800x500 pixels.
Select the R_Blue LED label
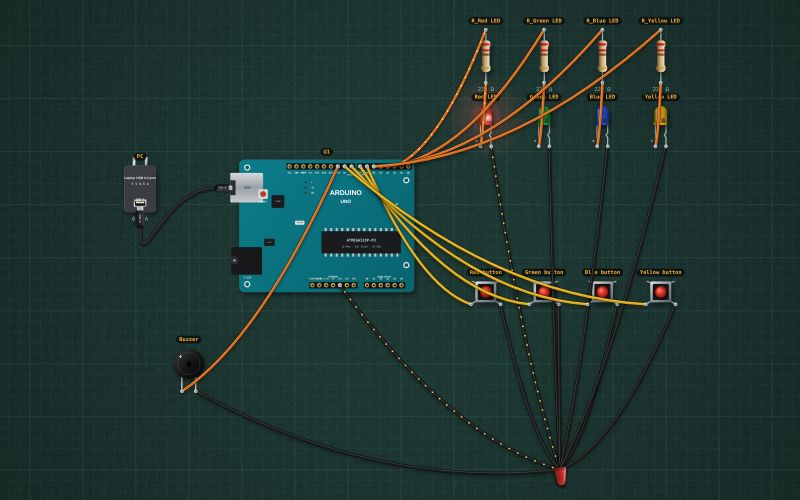coord(602,21)
